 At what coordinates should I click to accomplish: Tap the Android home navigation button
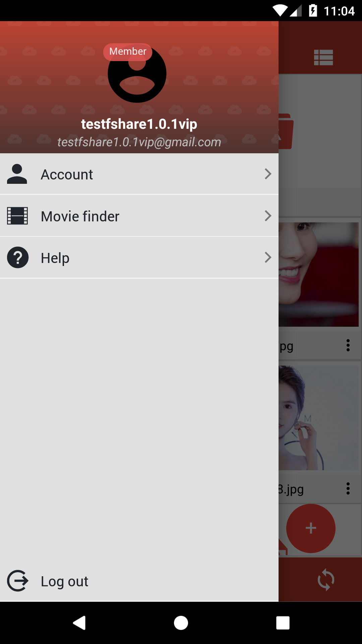click(181, 623)
